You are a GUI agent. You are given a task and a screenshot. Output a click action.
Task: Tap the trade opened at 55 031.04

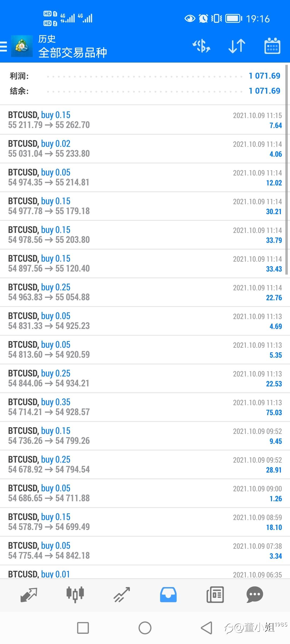[145, 148]
